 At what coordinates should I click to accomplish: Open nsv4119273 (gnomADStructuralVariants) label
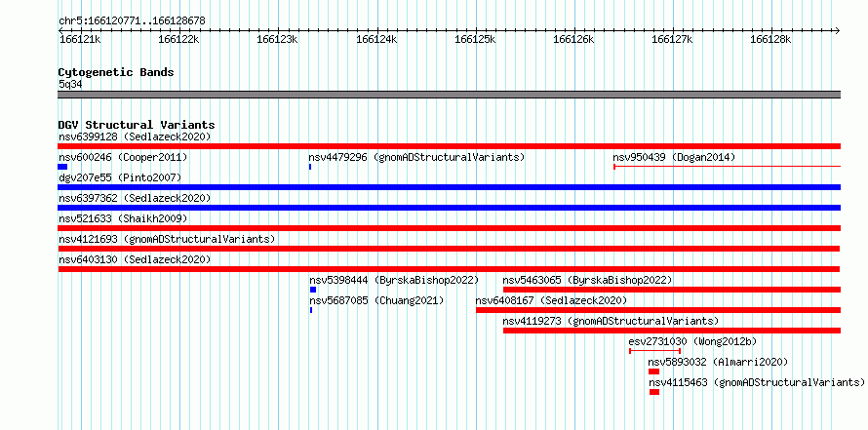(x=611, y=321)
